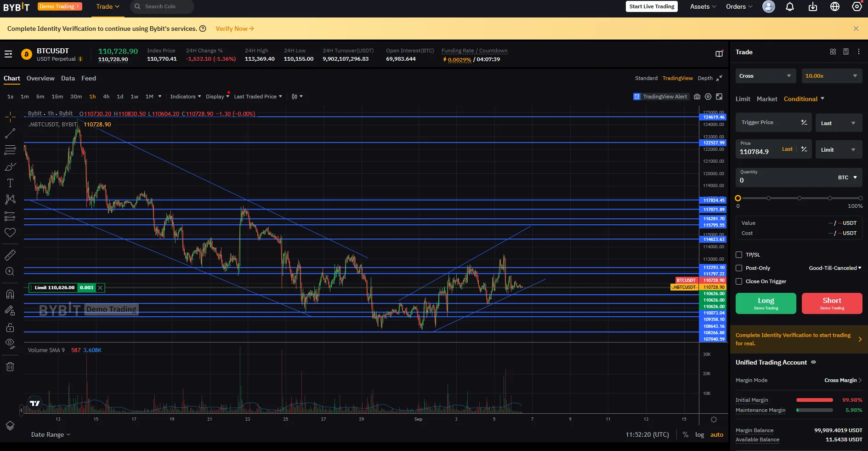
Task: Open the trade panel calculator
Action: [846, 52]
